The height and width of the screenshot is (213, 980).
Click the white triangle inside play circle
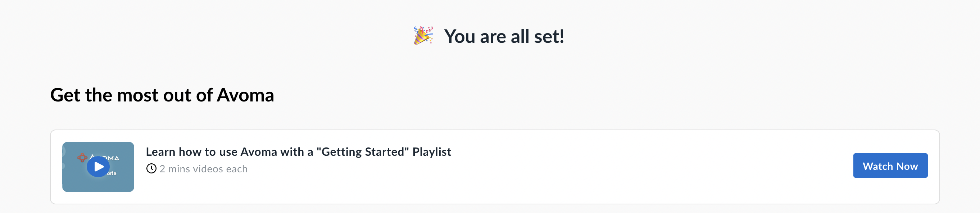(99, 167)
